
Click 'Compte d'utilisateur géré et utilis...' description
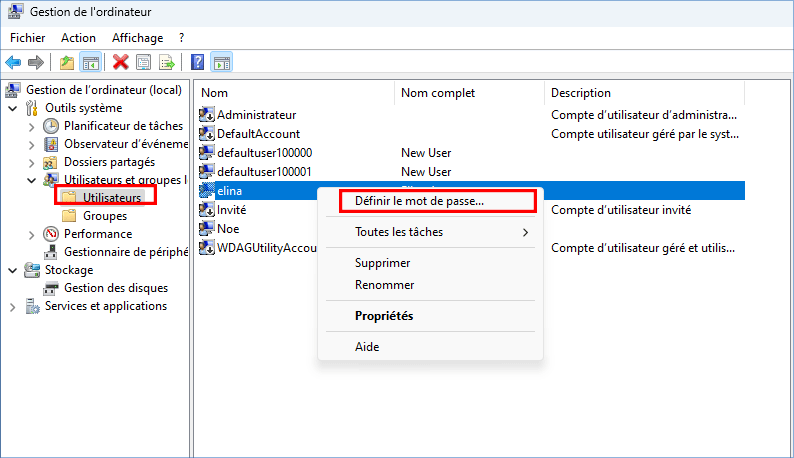click(x=643, y=248)
